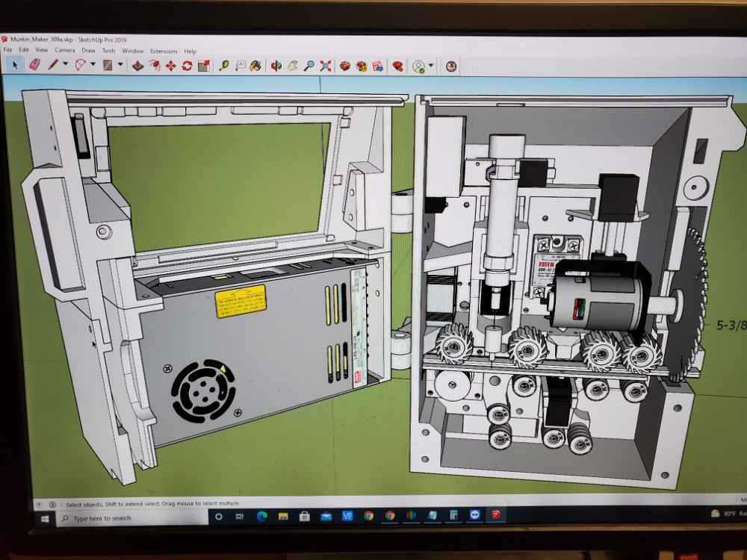Open the user account dropdown

coord(431,66)
